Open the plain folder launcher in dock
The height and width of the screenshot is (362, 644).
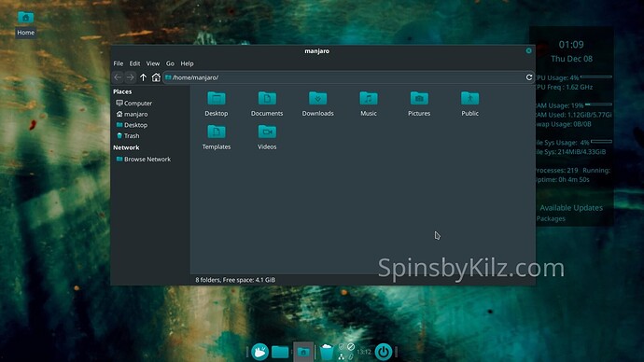(x=280, y=352)
